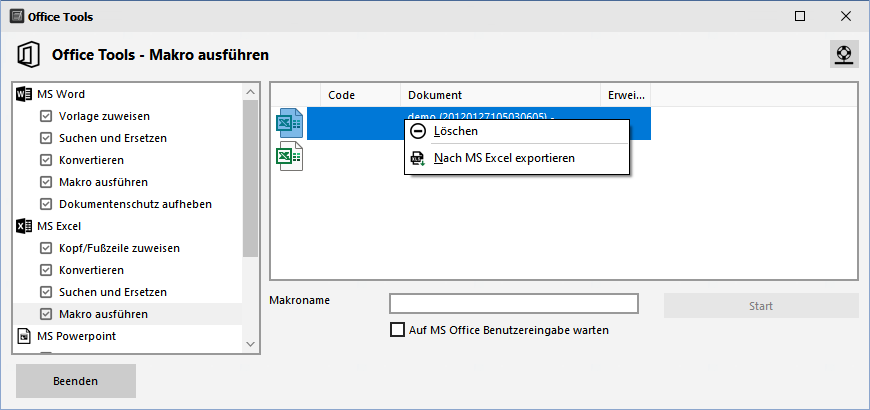Click the MS Powerpoint icon in the tree

click(x=24, y=336)
